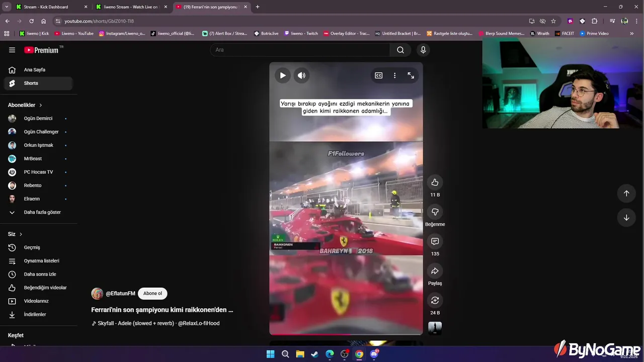Open a new browser tab
The height and width of the screenshot is (362, 644).
pos(258,7)
